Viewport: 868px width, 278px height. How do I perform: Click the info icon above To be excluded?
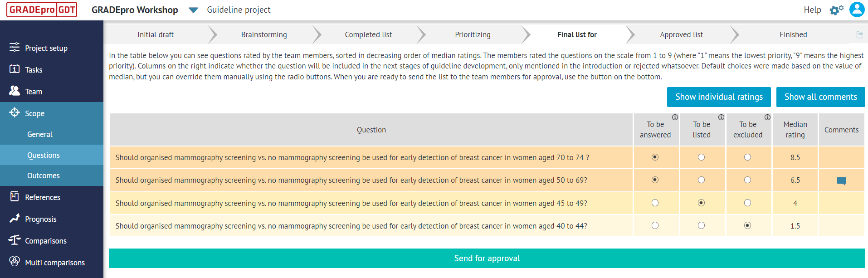(767, 117)
